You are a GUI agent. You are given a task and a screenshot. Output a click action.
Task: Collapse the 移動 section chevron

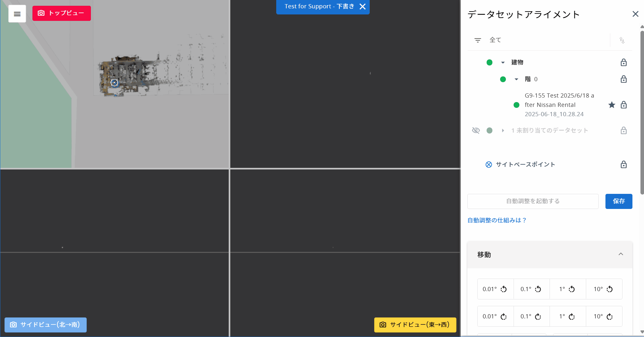(621, 254)
